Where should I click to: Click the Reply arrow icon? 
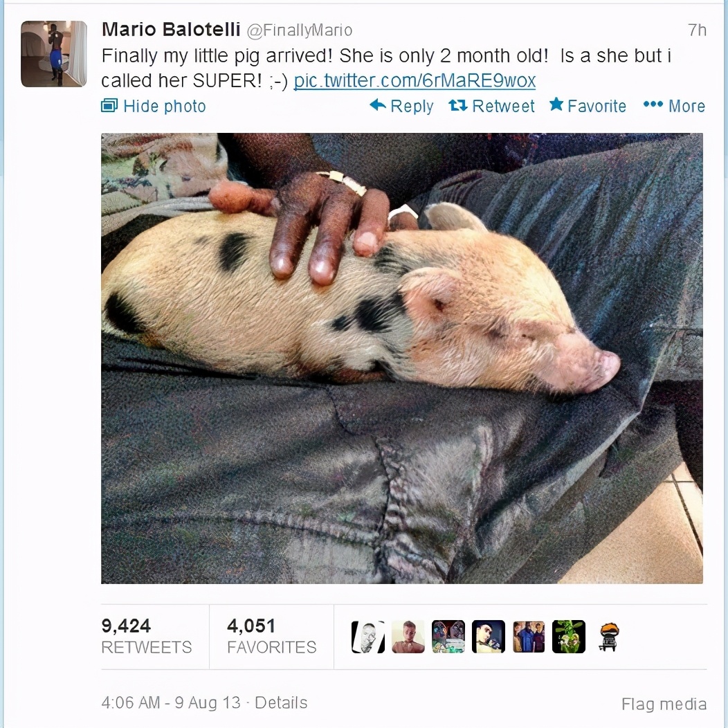coord(377,105)
